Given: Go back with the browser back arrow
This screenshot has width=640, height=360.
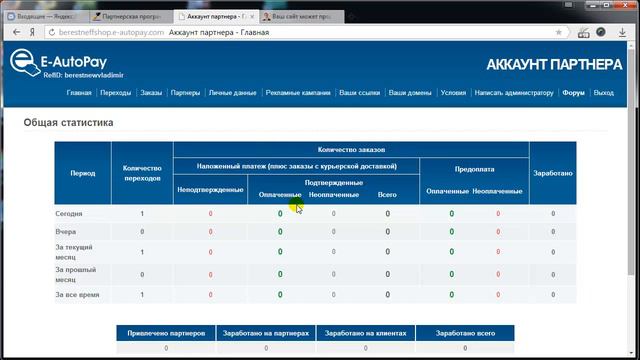Looking at the screenshot, I should pos(16,32).
